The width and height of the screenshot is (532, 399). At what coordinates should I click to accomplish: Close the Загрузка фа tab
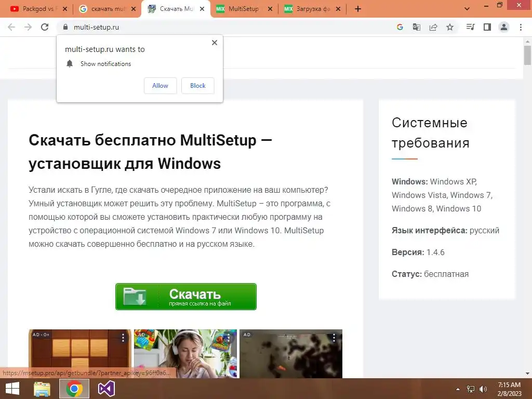point(338,9)
